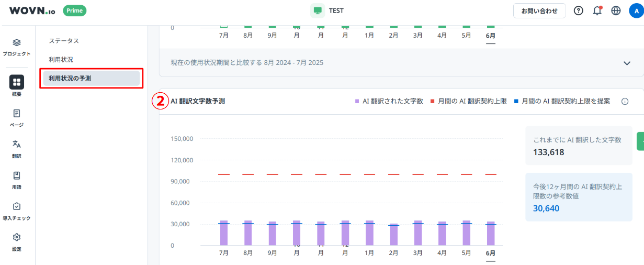Expand the usage period comparison chevron
644x265 pixels.
pos(627,63)
